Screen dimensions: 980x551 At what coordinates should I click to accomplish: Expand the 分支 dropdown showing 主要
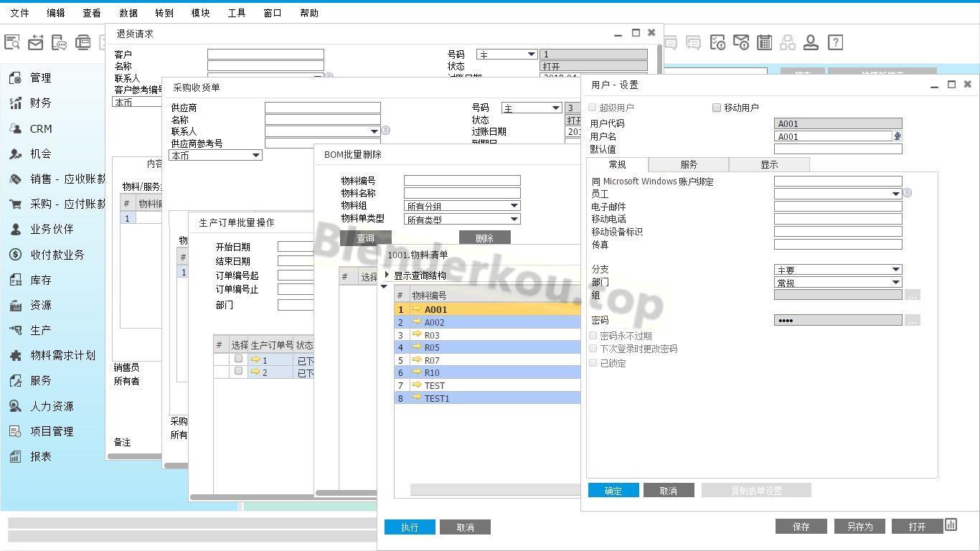coord(895,270)
